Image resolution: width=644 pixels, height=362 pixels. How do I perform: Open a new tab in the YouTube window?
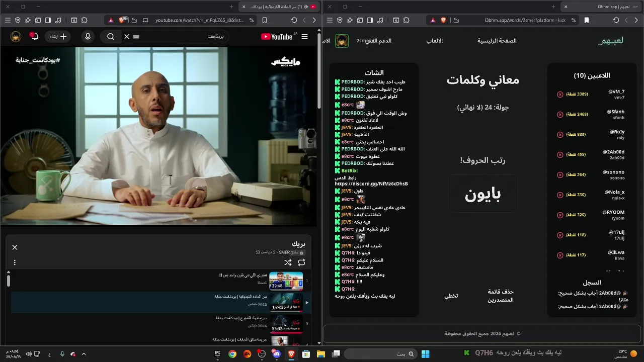[x=231, y=7]
